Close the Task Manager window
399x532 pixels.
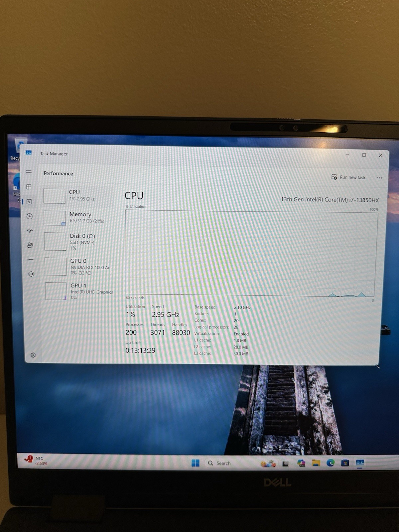[x=381, y=155]
